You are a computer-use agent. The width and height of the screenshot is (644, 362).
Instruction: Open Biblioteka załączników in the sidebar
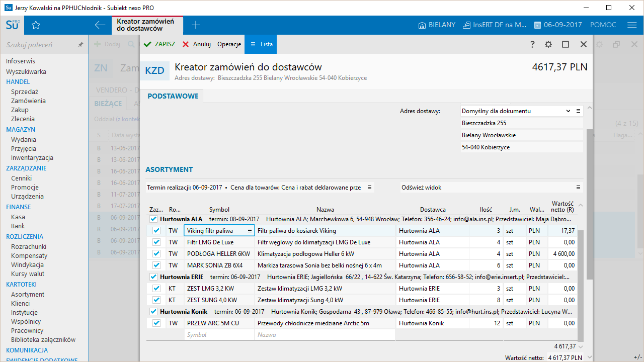tap(43, 339)
